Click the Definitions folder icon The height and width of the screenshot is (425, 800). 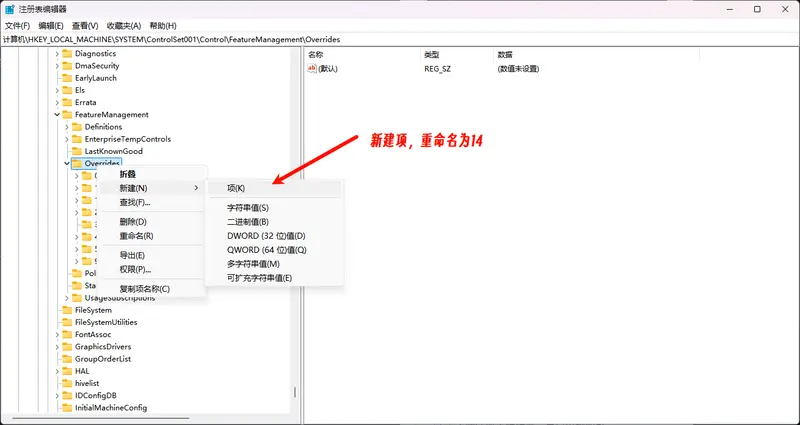(x=77, y=127)
